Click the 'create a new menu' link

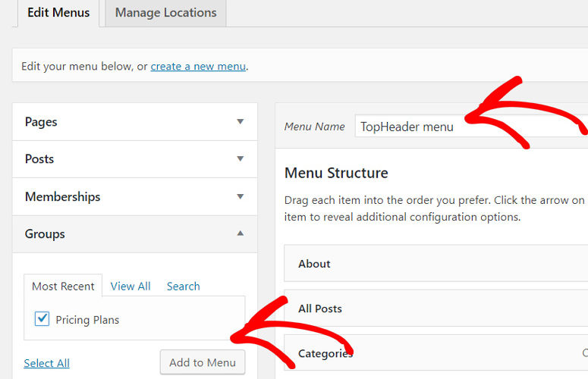tap(198, 66)
